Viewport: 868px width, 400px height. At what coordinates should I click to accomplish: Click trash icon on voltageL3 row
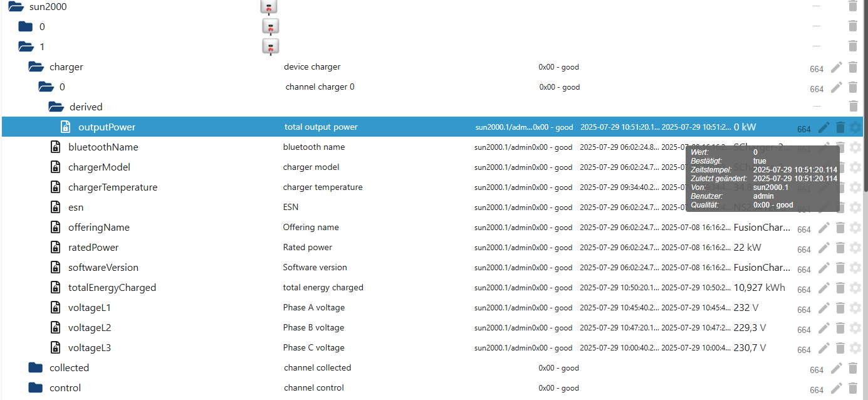pos(840,348)
